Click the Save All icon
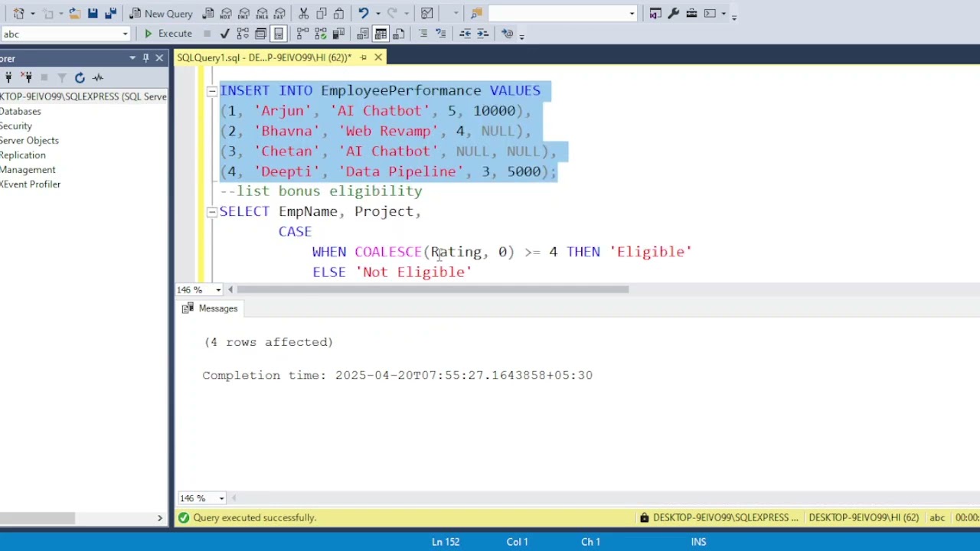980x551 pixels. click(110, 14)
